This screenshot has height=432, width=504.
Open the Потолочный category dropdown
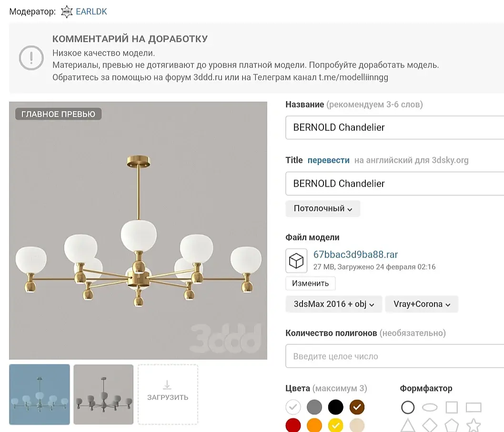click(x=323, y=209)
